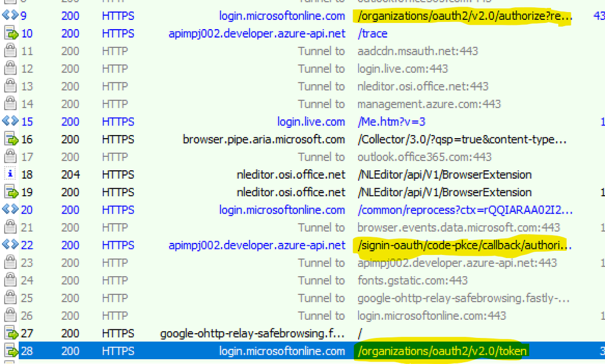Click the '/' URL in session 27
The image size is (605, 364).
tap(360, 334)
